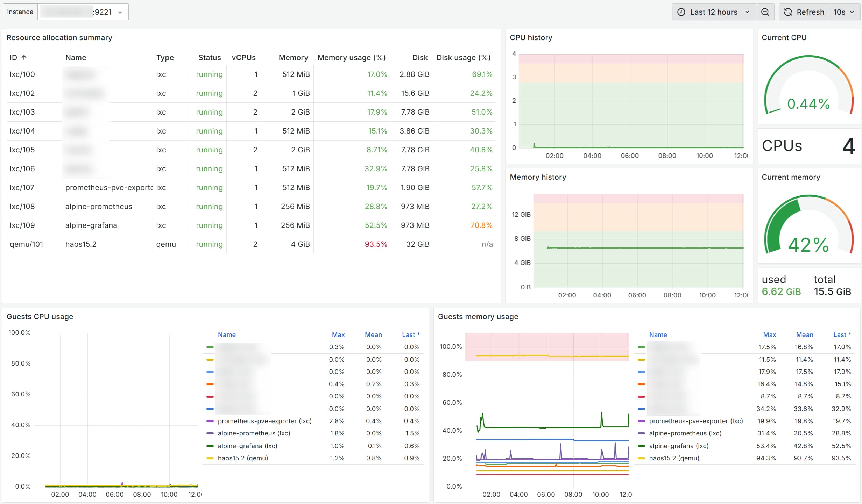Click green line icon of alpine-grafana CPU legend

coord(210,446)
